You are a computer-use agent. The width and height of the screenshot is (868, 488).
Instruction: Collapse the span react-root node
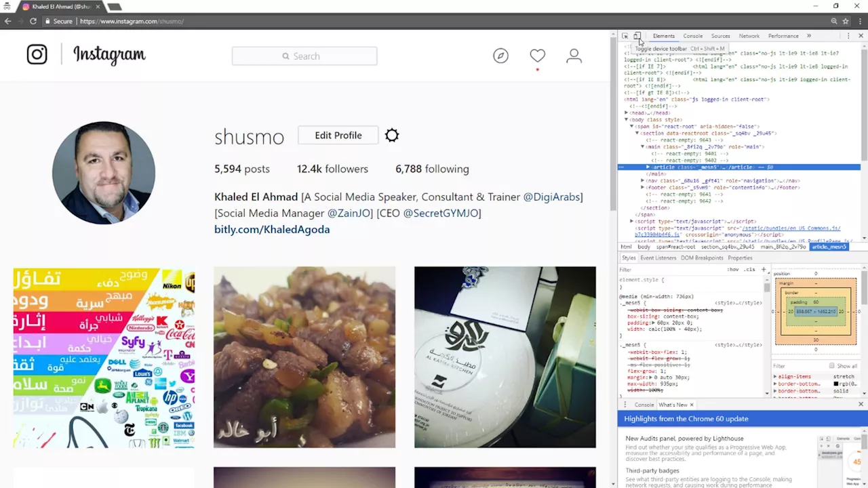coord(631,127)
